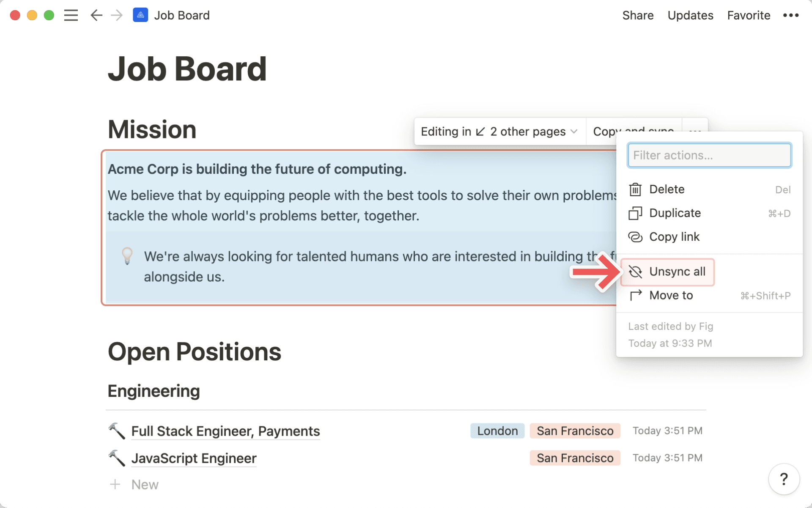The image size is (812, 508).
Task: Click the Filter actions search field
Action: pos(709,155)
